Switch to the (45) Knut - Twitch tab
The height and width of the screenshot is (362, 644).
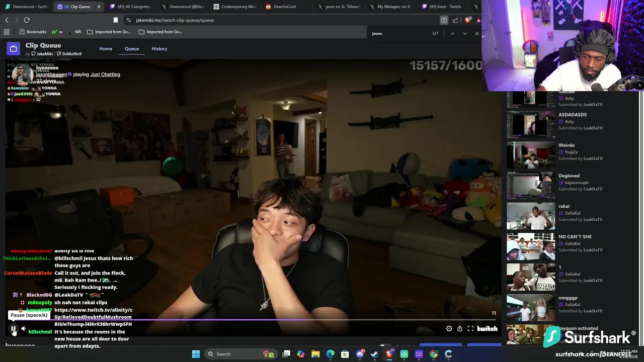[x=443, y=7]
